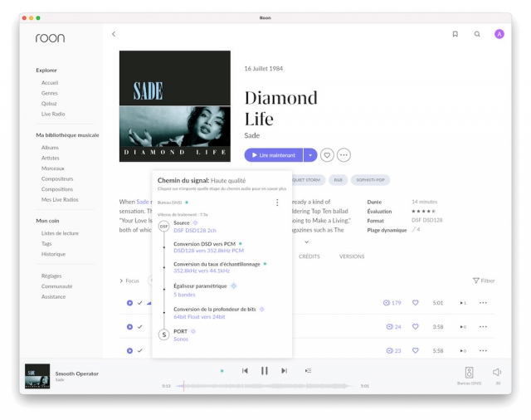This screenshot has width=531, height=420.
Task: Toggle the checkmark on the 3:58 track
Action: 140,327
